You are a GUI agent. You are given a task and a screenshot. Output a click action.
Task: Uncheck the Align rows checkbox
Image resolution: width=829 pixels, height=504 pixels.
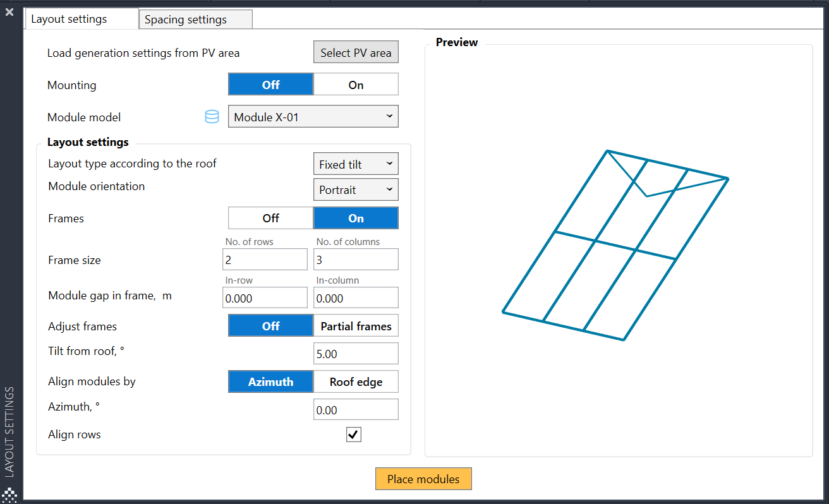(x=353, y=434)
